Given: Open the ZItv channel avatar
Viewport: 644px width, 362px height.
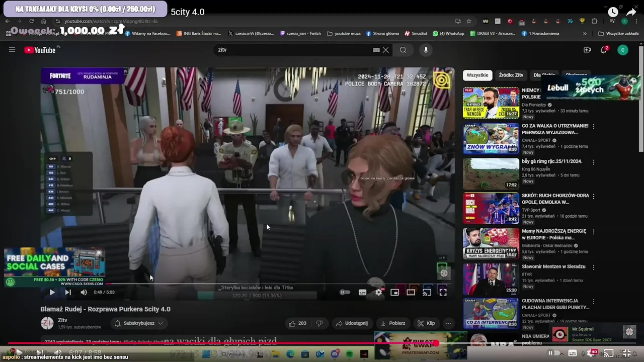Looking at the screenshot, I should (x=47, y=323).
